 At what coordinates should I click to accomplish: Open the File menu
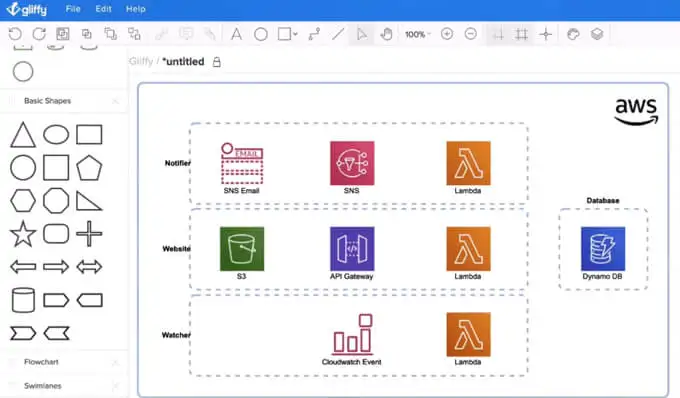point(73,9)
